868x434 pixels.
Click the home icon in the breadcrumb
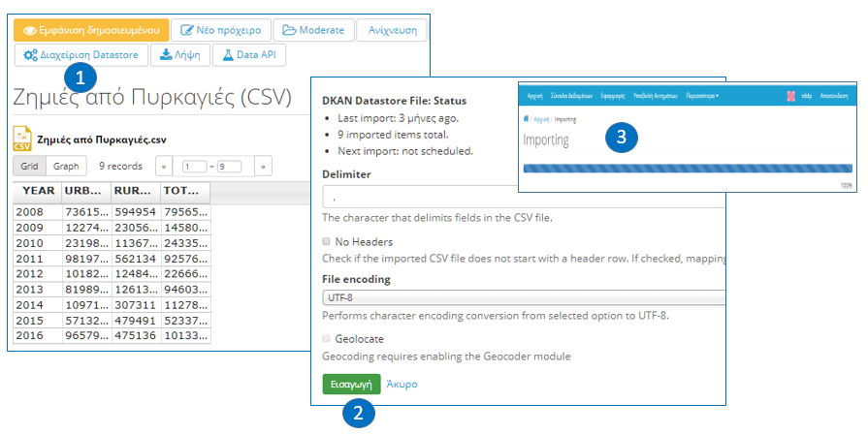pyautogui.click(x=527, y=119)
